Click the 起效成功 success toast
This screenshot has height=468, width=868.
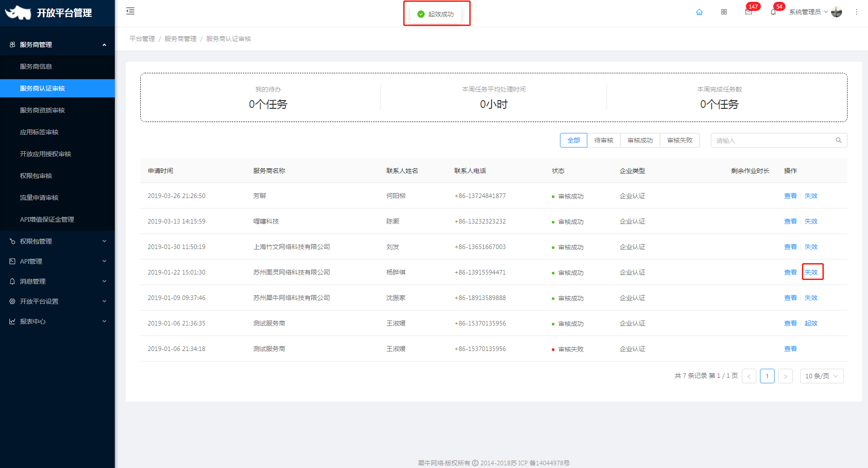[437, 14]
